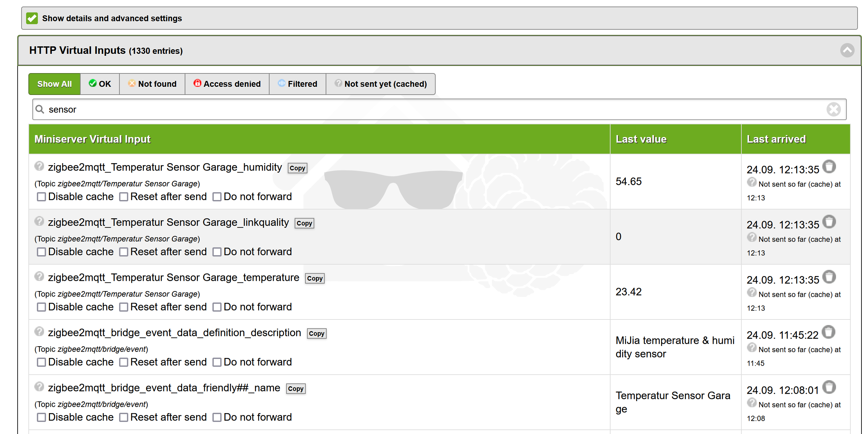
Task: Click the trash icon in the Garage_linkquality row
Action: pos(829,222)
